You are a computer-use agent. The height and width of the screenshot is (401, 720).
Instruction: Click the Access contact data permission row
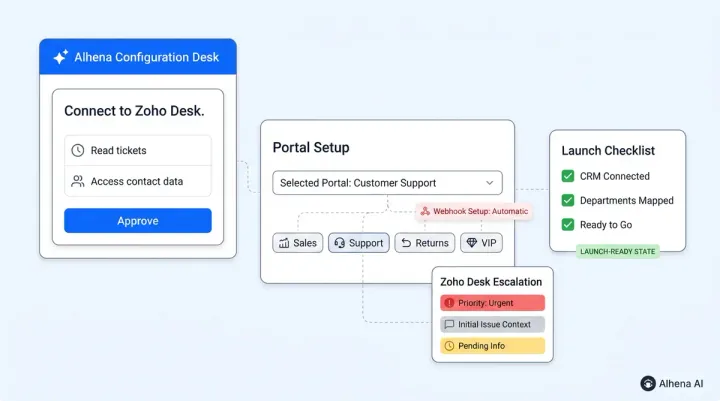(x=138, y=181)
